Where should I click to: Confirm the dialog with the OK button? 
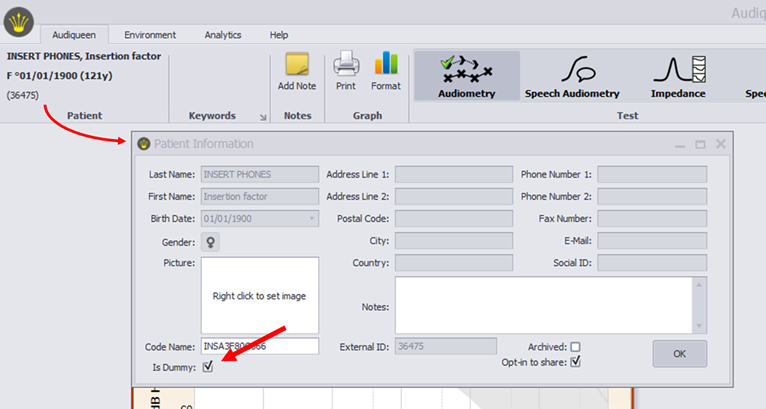click(x=680, y=354)
